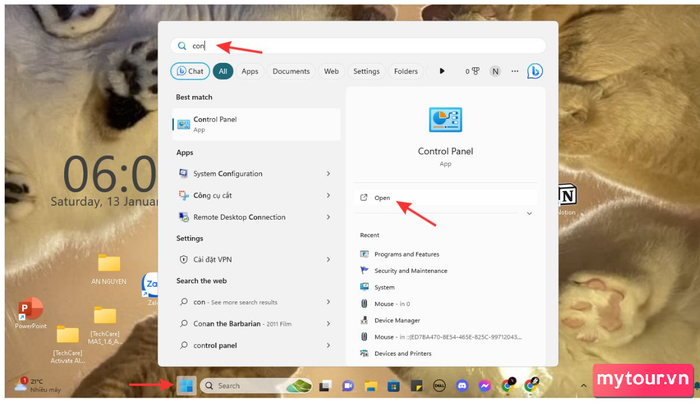Open the System Configuration app result

coord(248,173)
